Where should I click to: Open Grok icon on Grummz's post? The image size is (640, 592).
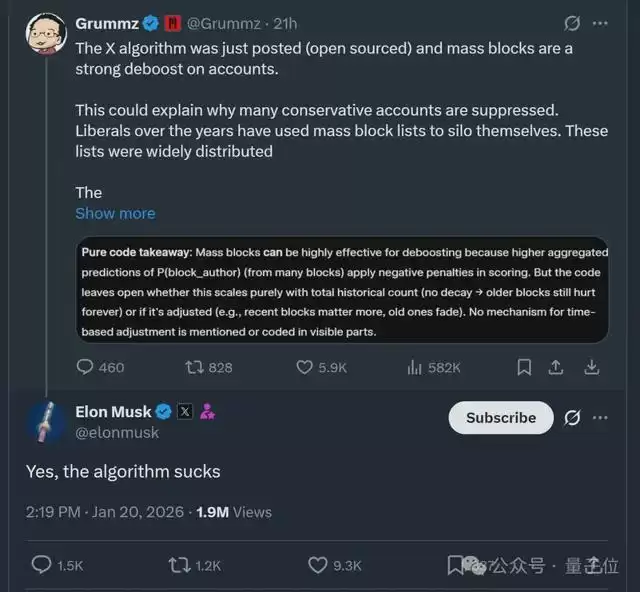(x=572, y=23)
